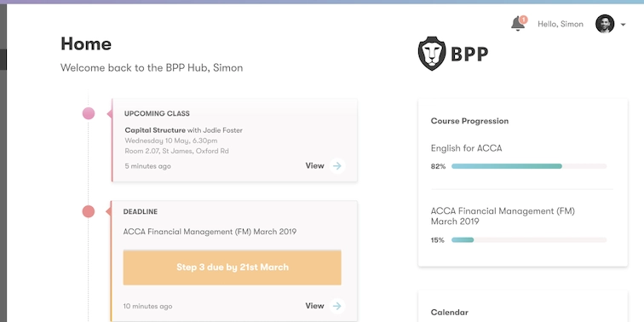Select the red timeline marker for Deadline

point(89,211)
